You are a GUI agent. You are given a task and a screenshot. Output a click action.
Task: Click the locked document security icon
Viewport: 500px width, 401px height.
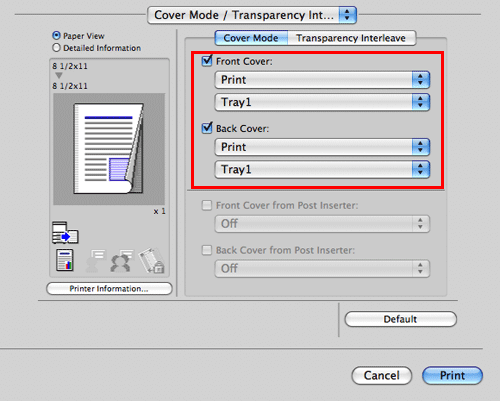point(152,260)
